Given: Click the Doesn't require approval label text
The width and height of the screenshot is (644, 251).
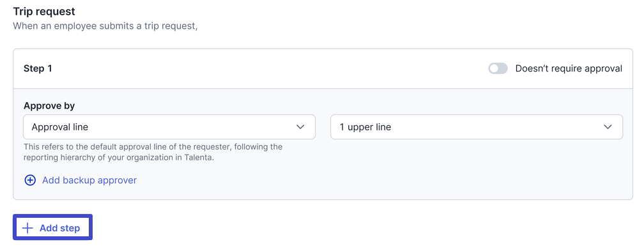Looking at the screenshot, I should tap(569, 68).
